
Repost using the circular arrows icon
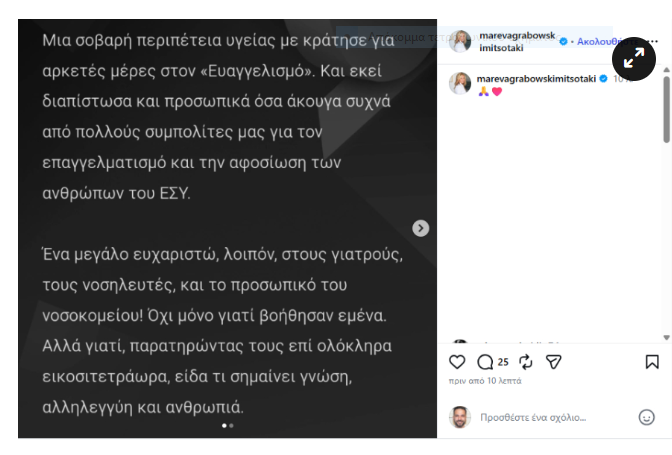[x=525, y=362]
